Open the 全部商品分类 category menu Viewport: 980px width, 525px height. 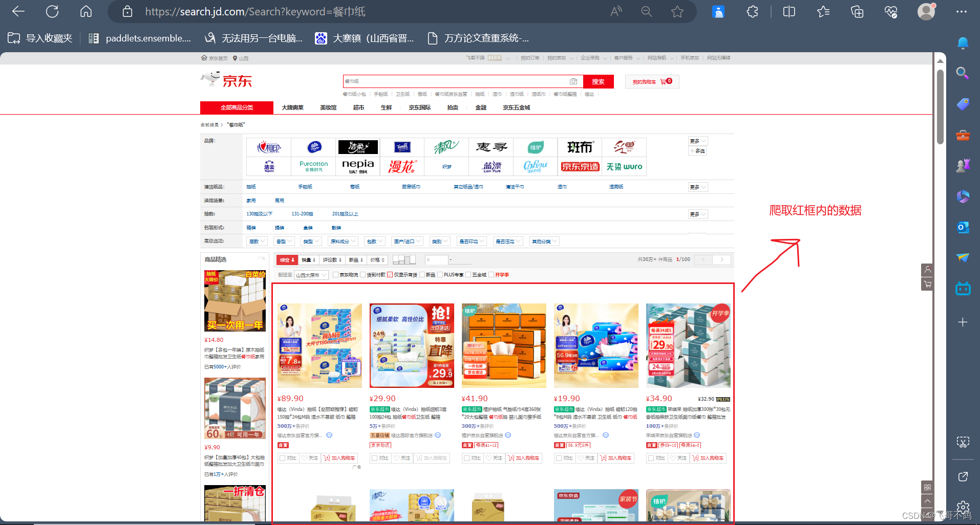(237, 107)
